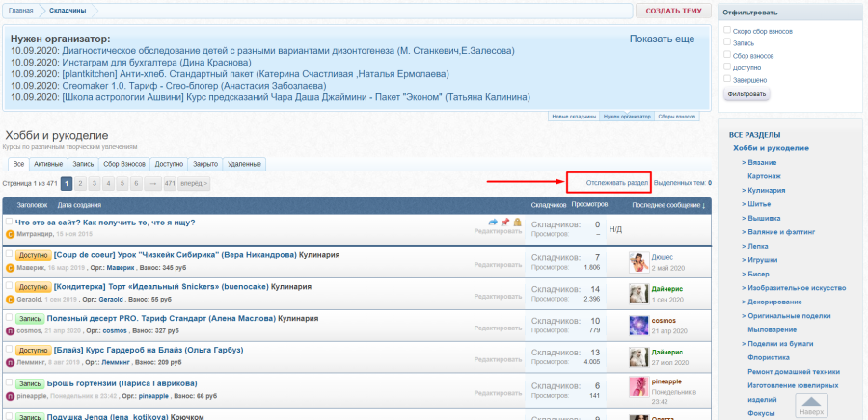Click 'Показать еще' in organizer box
The image size is (868, 420).
662,39
